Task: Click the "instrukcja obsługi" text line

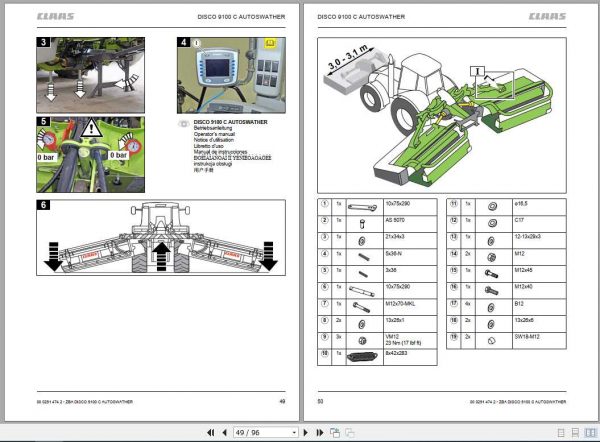Action: point(213,164)
